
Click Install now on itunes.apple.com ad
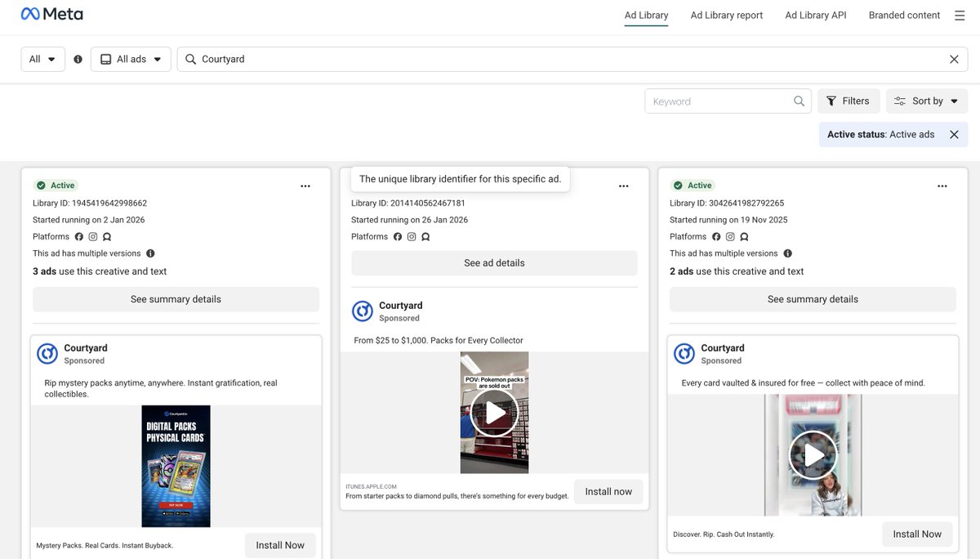pos(608,492)
